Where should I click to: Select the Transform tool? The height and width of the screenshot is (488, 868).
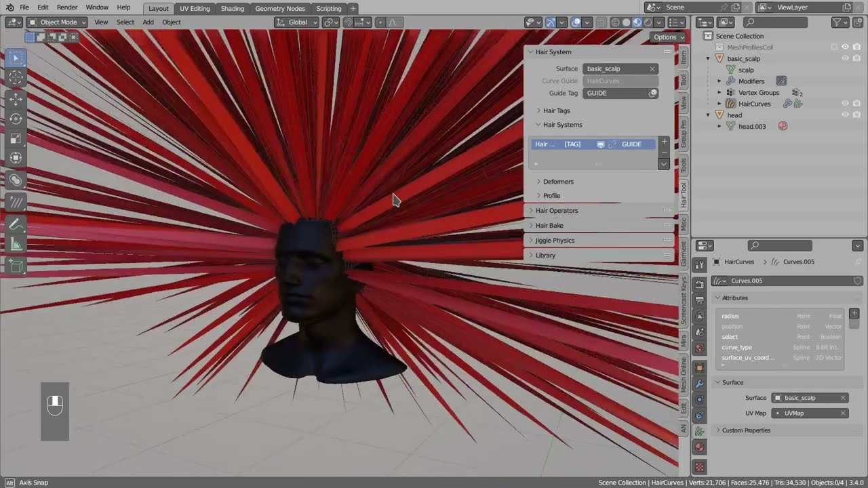tap(16, 158)
